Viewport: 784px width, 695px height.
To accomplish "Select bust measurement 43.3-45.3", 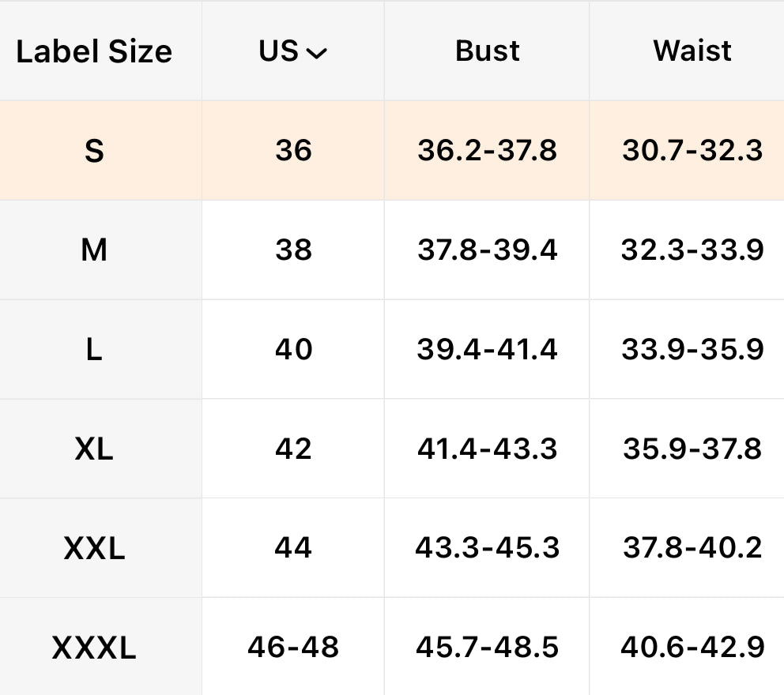I will coord(487,548).
